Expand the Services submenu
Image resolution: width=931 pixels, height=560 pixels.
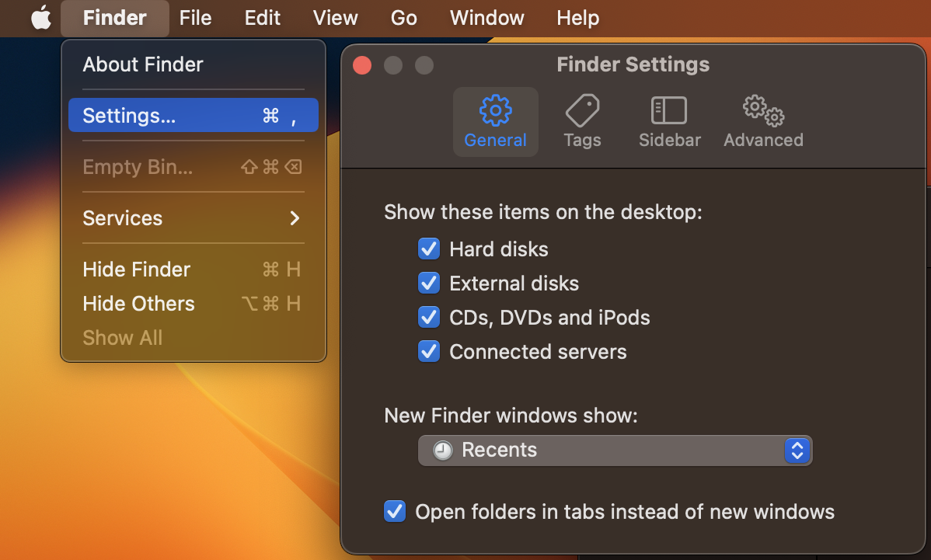(194, 217)
